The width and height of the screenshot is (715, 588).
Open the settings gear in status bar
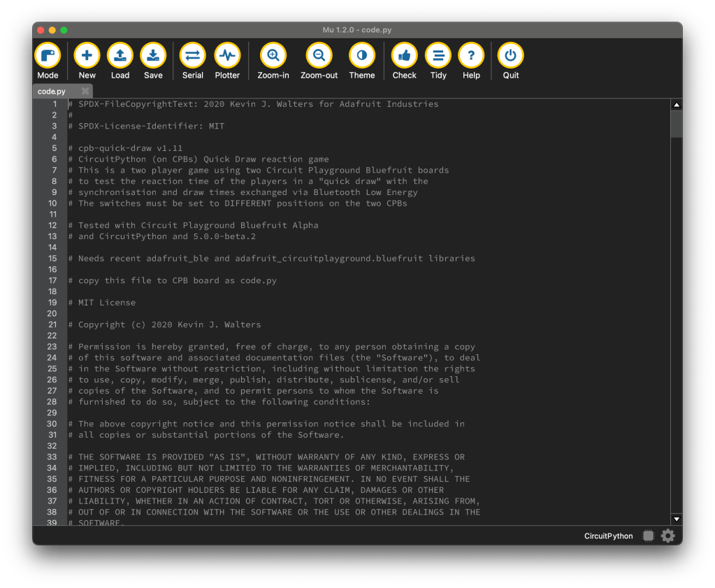pos(668,536)
